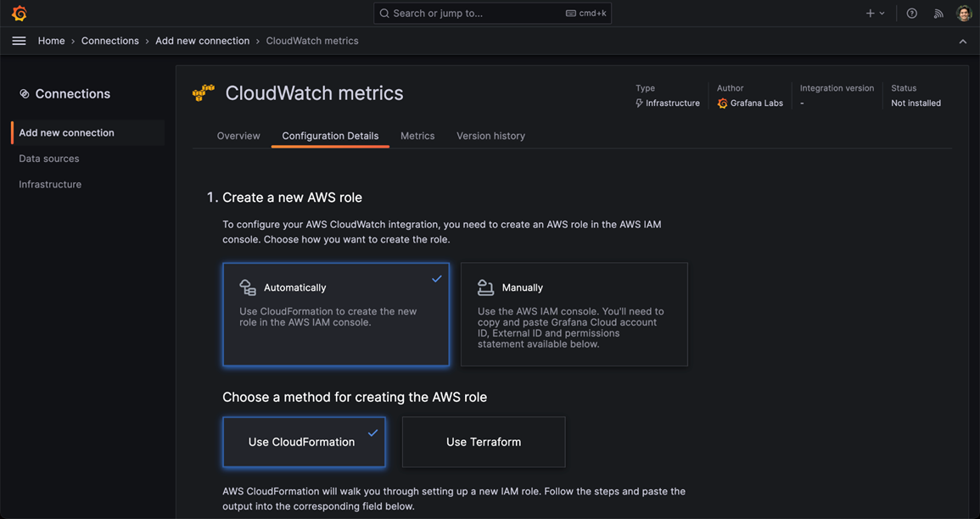The height and width of the screenshot is (519, 980).
Task: Select the Manually role creation option
Action: pos(574,314)
